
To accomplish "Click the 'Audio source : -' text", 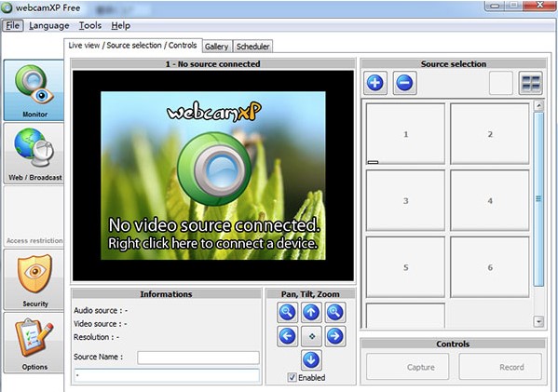I will (x=101, y=311).
